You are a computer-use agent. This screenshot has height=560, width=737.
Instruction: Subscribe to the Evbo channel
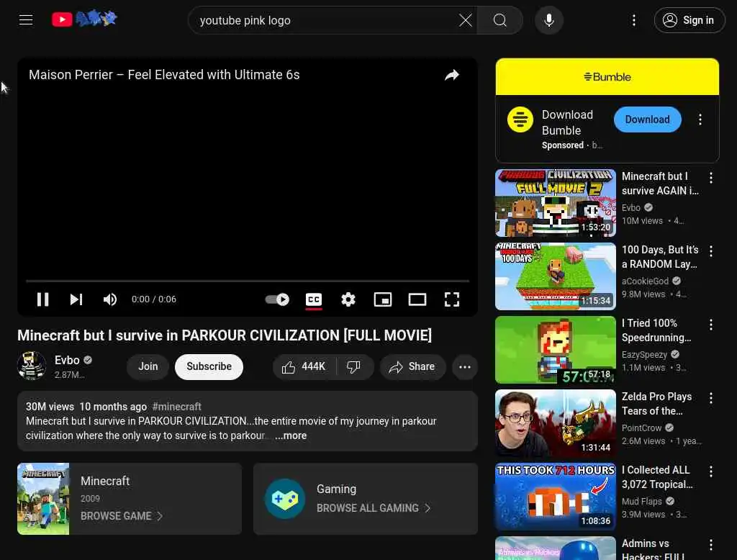[209, 366]
